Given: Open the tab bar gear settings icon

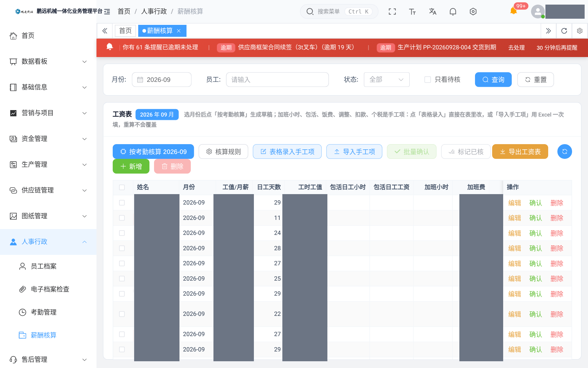Looking at the screenshot, I should (580, 31).
